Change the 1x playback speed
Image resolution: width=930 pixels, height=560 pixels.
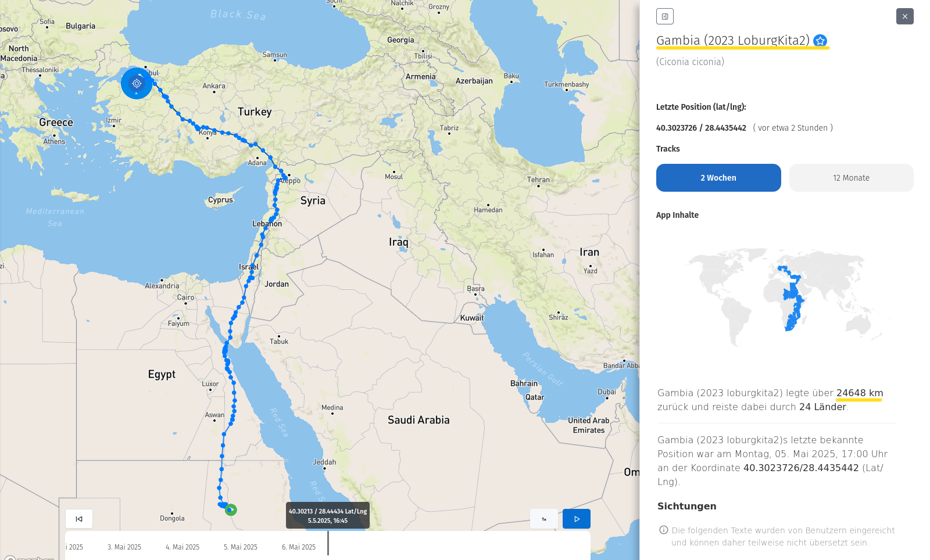tap(544, 519)
